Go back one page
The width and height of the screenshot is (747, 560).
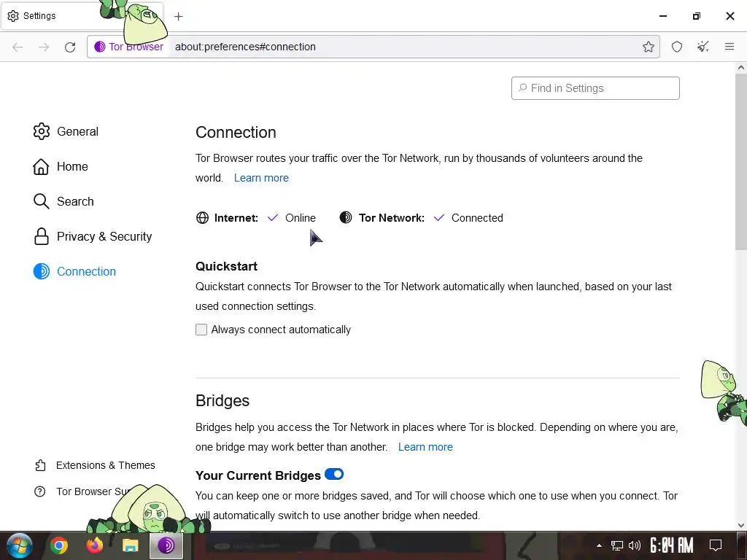click(18, 47)
